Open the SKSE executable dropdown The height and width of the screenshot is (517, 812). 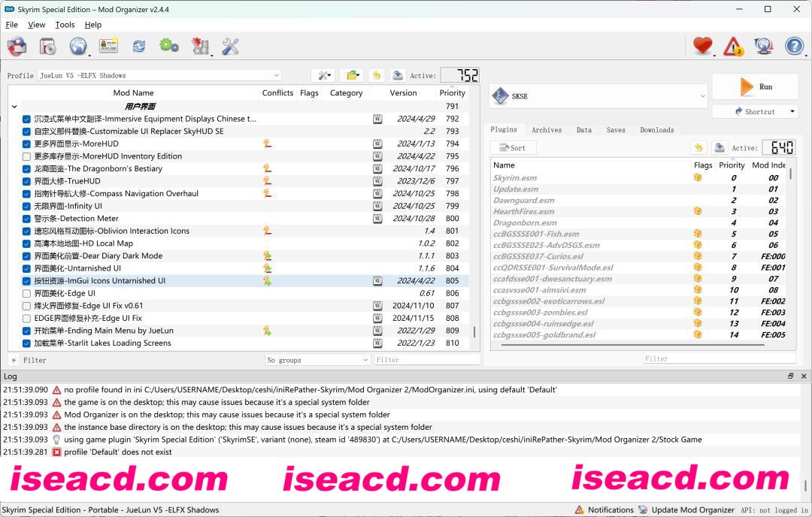598,96
